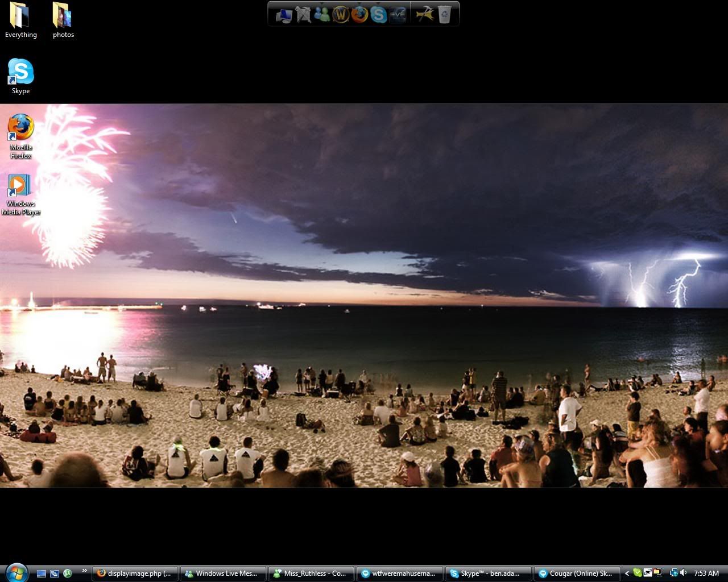Open uTorrent from quick launch
Viewport: 728px width, 582px height.
tap(68, 573)
